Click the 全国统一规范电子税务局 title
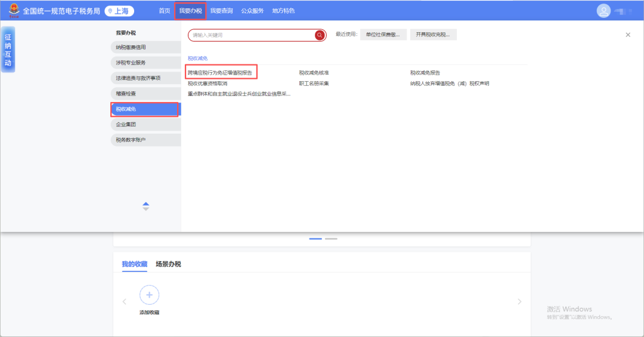Viewport: 644px width, 337px height. click(x=61, y=11)
